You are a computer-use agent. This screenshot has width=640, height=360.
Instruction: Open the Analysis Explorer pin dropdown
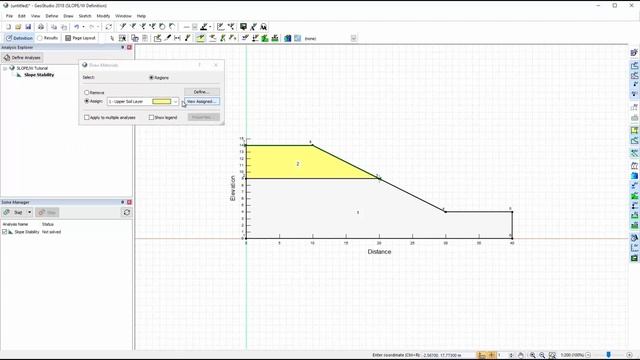click(122, 47)
